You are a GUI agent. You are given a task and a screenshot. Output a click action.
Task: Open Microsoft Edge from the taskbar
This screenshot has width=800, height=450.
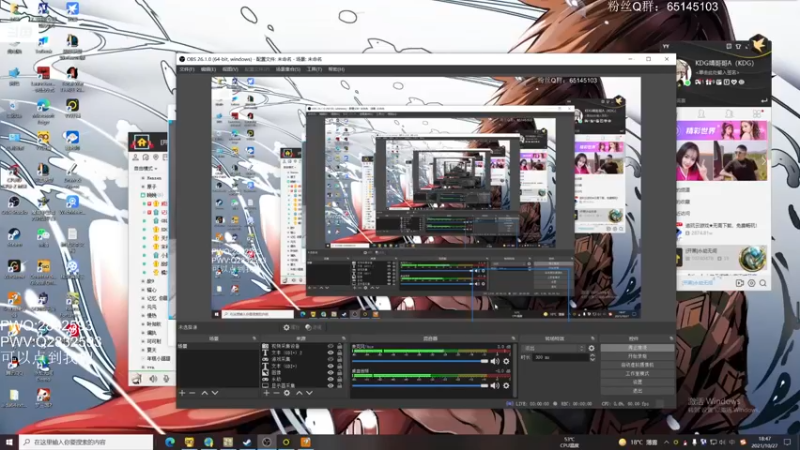(x=170, y=442)
